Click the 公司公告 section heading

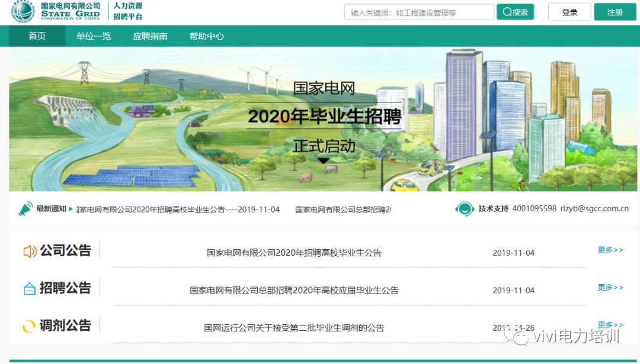pos(65,250)
